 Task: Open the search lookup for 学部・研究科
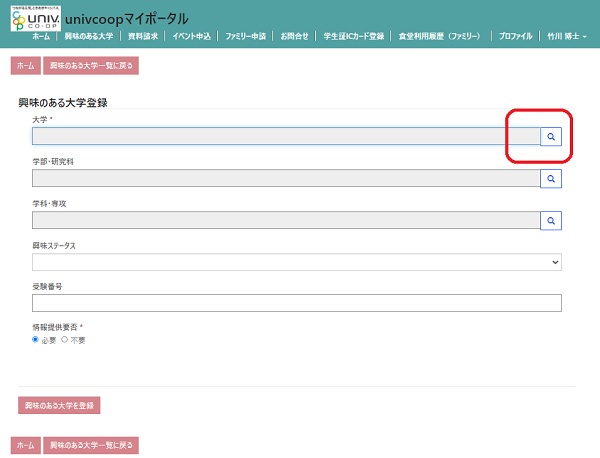point(551,179)
